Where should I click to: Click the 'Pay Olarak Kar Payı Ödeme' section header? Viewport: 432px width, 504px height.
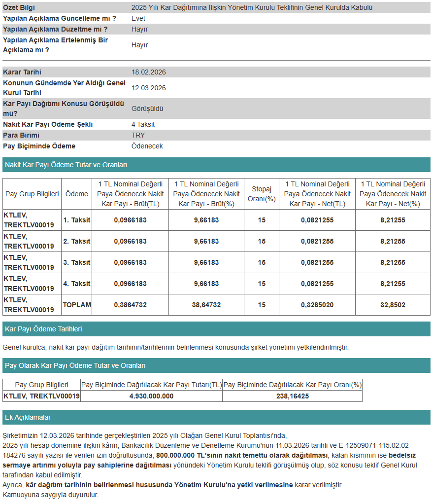pos(75,365)
